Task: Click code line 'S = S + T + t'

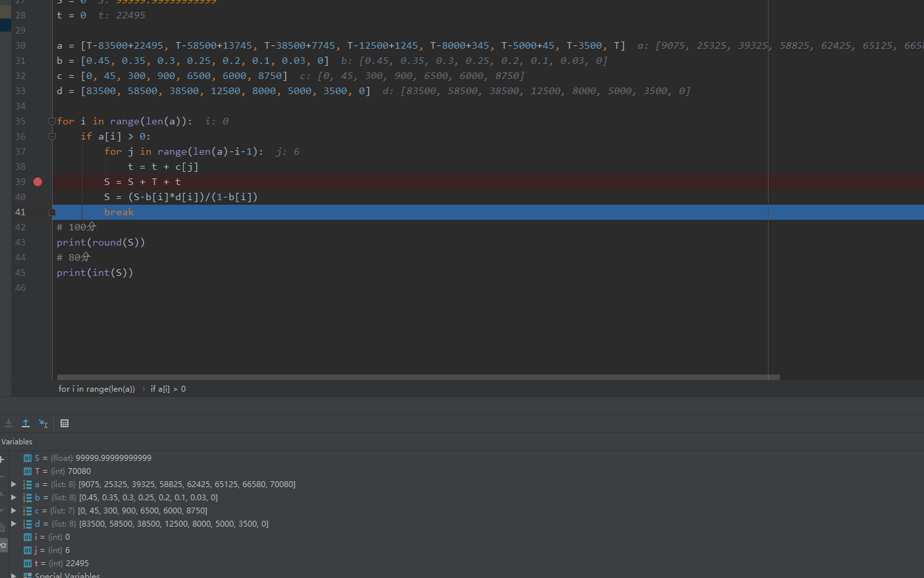Action: [x=142, y=182]
